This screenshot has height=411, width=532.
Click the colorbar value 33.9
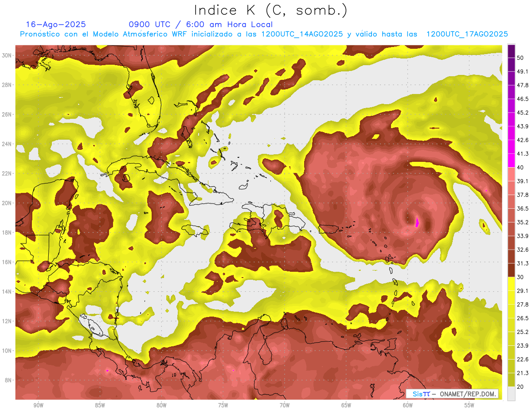(x=523, y=236)
